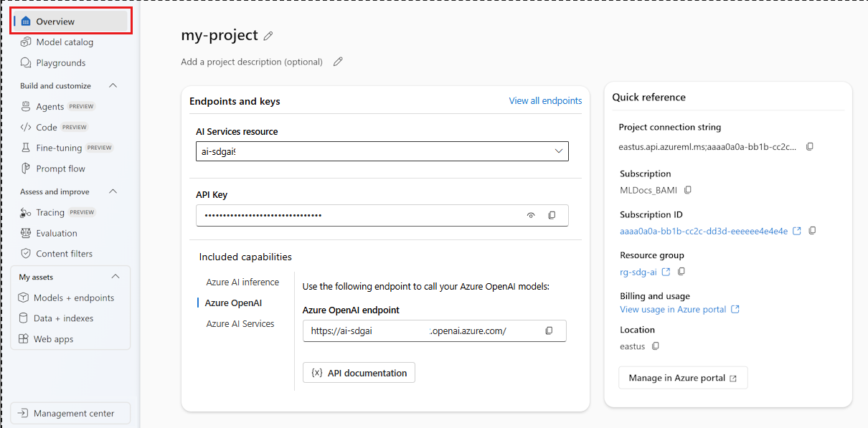Select the Azure AI Services capability tab
This screenshot has height=428, width=868.
[240, 324]
